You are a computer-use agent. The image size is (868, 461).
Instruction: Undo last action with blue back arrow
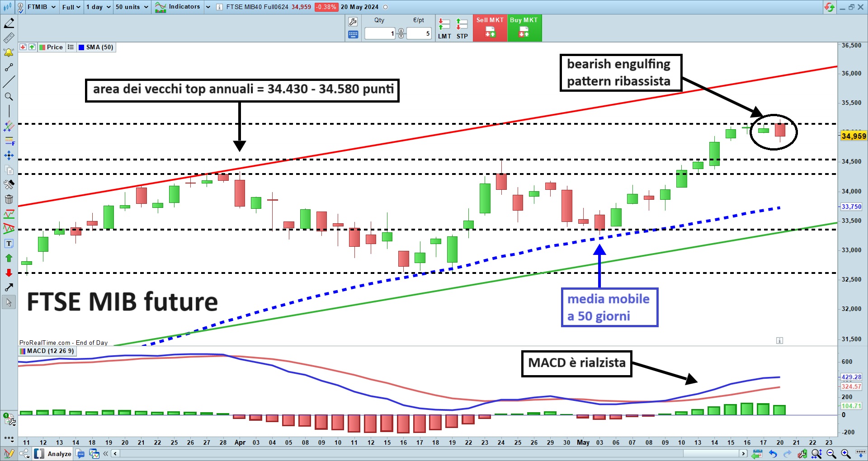(x=773, y=454)
